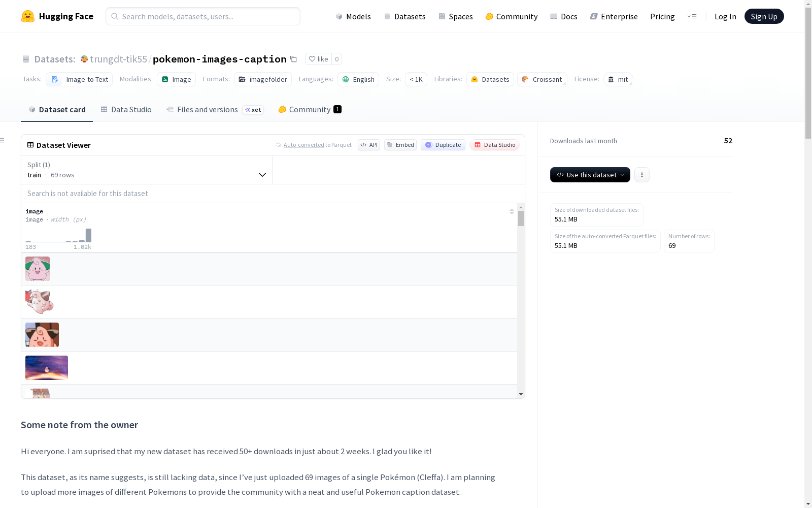Expand the Split train dropdown
Image resolution: width=812 pixels, height=508 pixels.
(147, 170)
